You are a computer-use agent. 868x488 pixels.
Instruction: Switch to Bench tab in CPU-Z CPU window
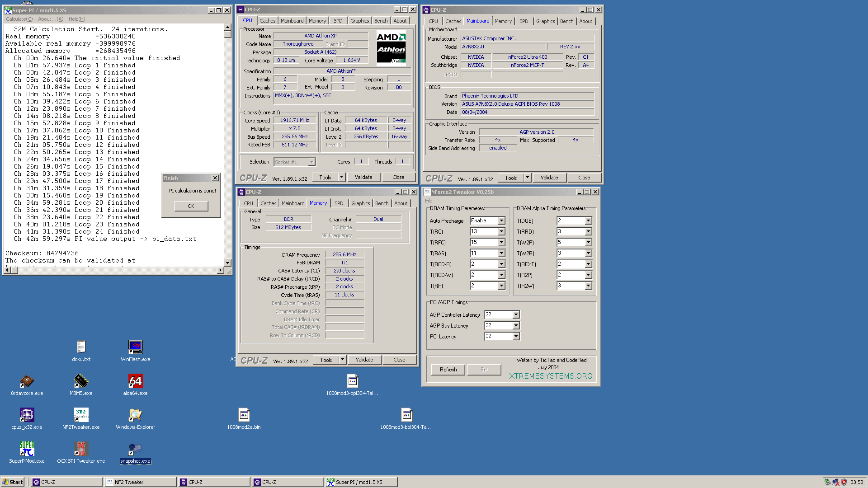tap(381, 21)
